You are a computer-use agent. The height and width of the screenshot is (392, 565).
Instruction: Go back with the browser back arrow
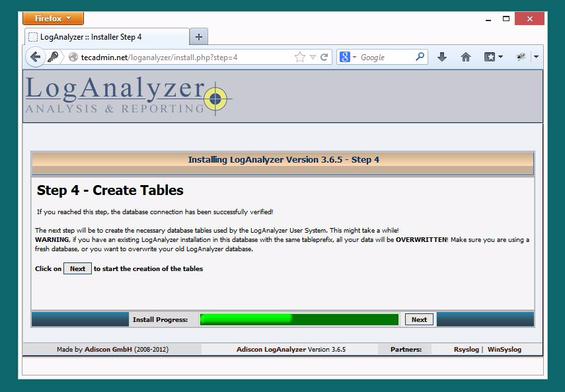click(35, 57)
